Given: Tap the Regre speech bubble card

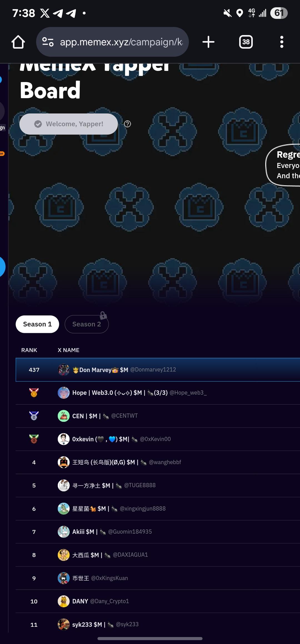Looking at the screenshot, I should pos(283,165).
